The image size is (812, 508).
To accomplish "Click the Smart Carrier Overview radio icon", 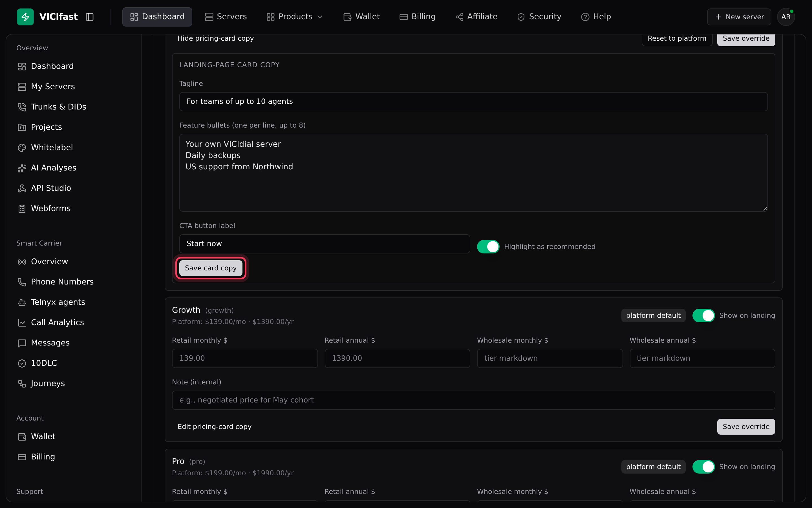I will pyautogui.click(x=22, y=262).
